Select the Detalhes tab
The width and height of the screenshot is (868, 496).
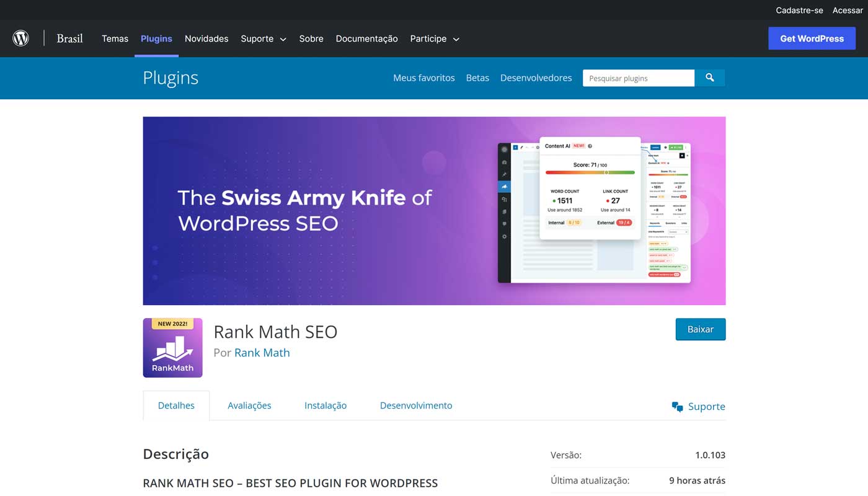coord(175,405)
